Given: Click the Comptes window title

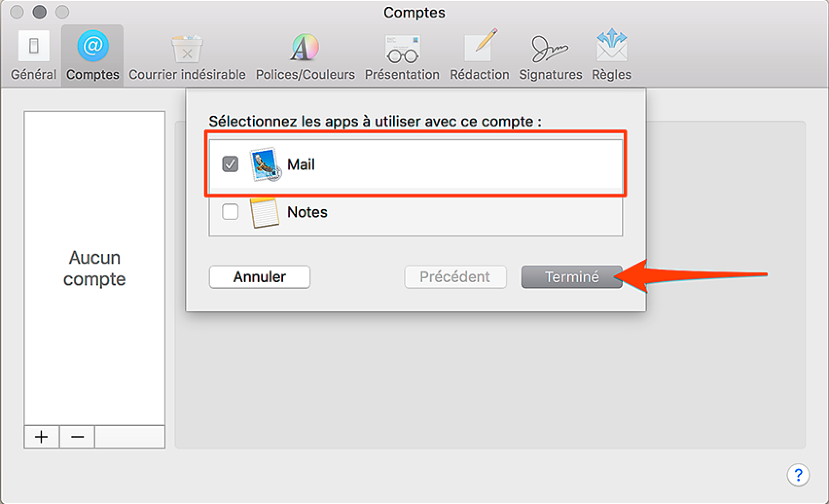Looking at the screenshot, I should coord(414,12).
